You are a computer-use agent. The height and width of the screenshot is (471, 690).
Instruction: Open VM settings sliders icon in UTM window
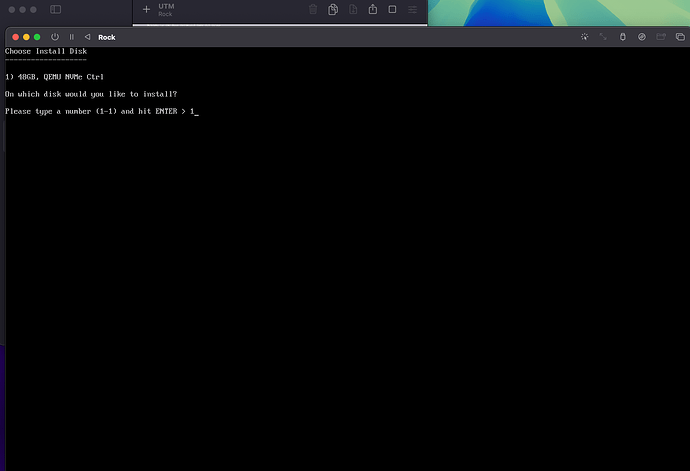pyautogui.click(x=412, y=9)
